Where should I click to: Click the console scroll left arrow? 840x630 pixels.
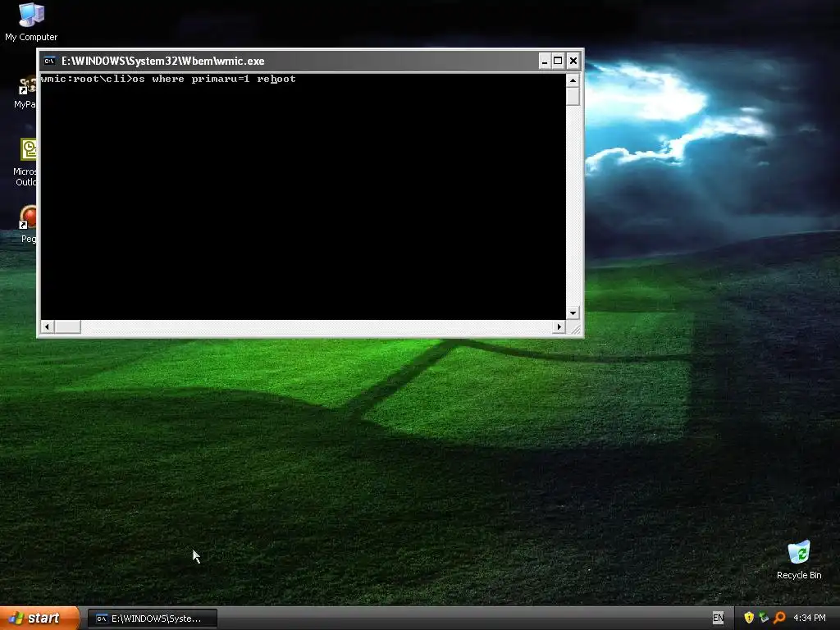(x=47, y=326)
